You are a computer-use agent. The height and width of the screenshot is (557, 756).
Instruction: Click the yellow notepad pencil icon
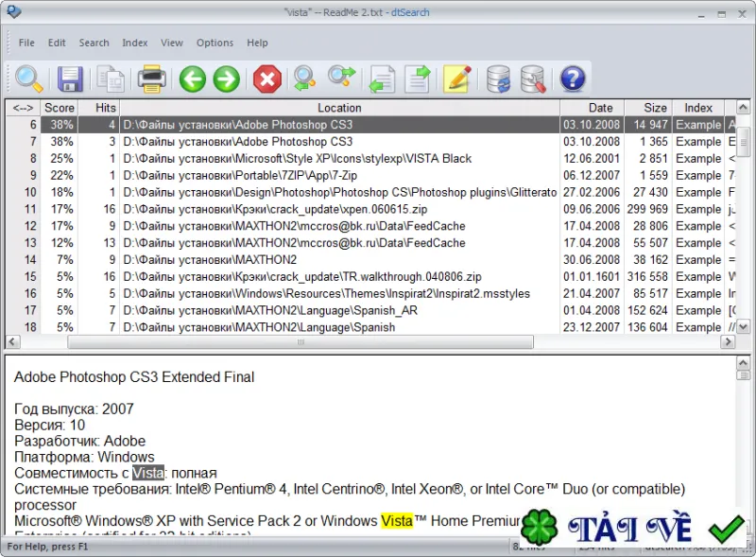tap(457, 78)
